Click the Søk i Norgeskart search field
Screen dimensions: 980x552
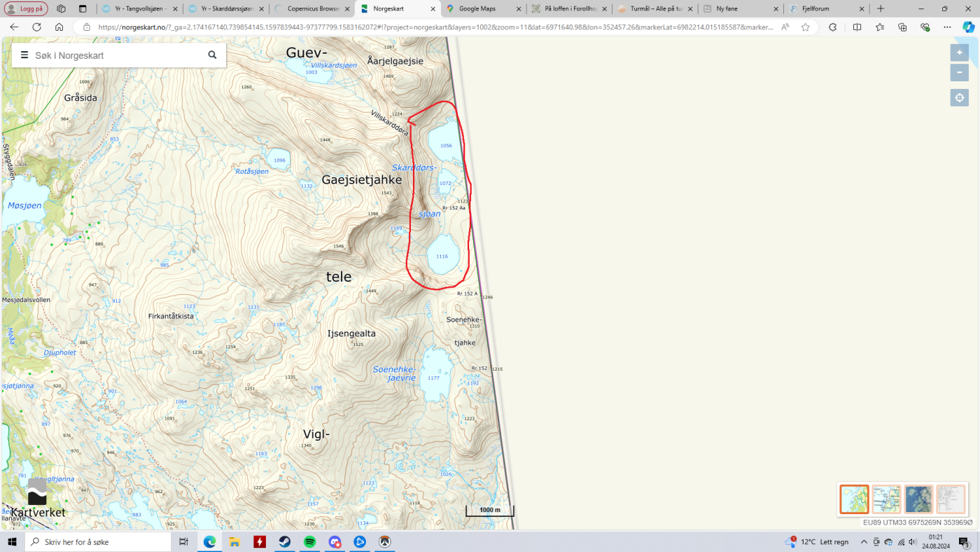click(115, 55)
